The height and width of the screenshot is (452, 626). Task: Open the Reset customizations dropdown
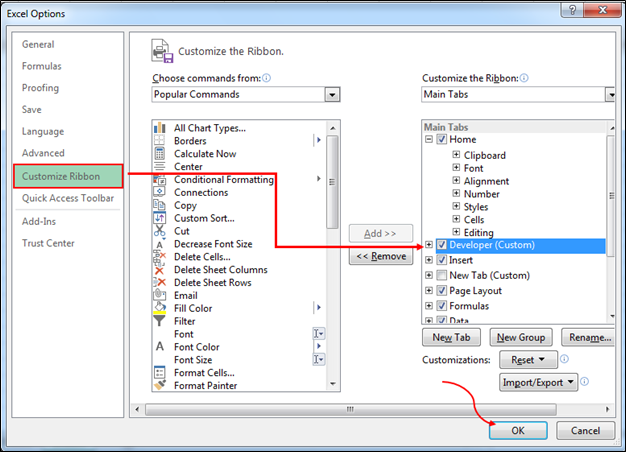tap(528, 360)
